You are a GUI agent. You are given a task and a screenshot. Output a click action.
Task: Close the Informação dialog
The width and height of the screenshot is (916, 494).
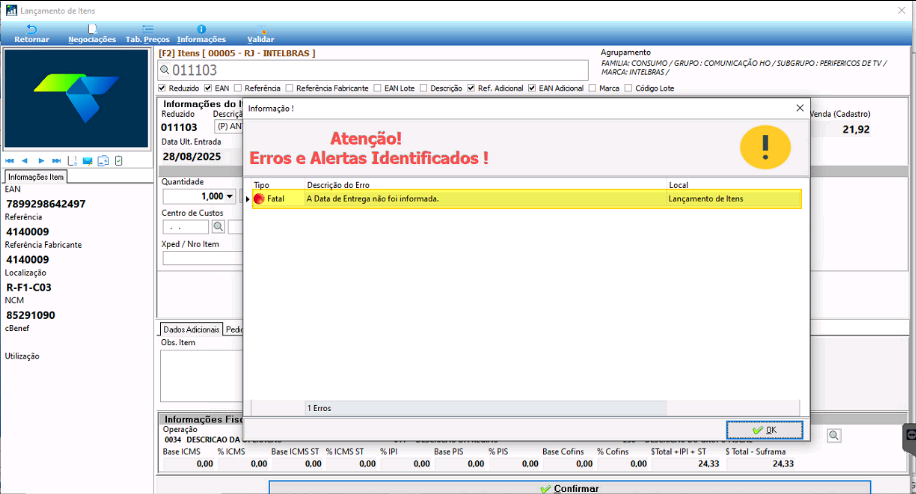coord(800,108)
